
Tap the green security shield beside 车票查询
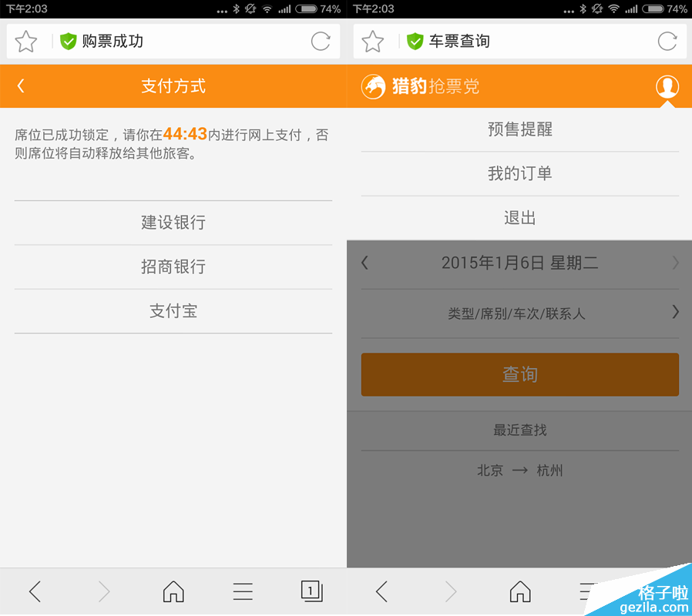coord(415,42)
